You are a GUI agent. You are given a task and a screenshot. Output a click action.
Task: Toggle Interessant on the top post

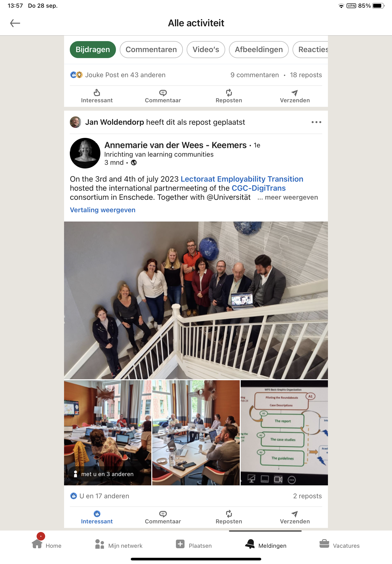tap(97, 96)
